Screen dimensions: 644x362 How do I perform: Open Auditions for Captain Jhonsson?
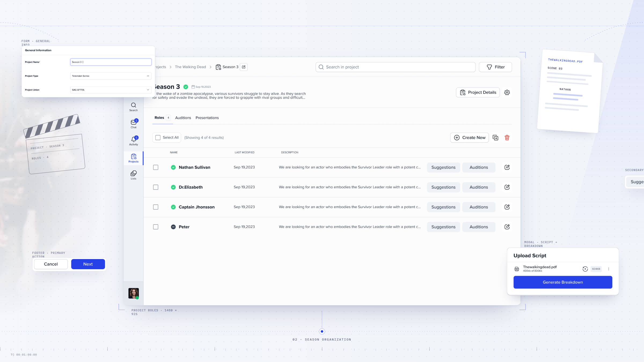[x=479, y=207]
